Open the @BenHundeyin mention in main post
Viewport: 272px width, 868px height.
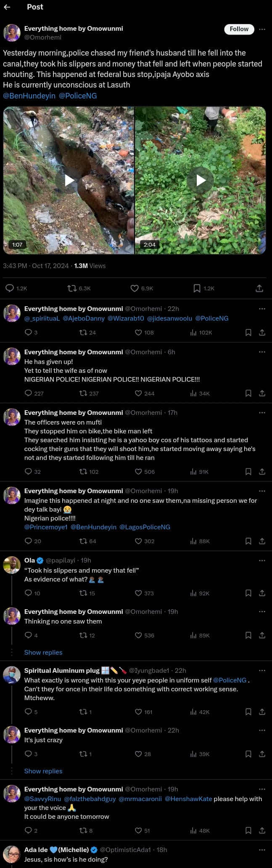[x=29, y=96]
